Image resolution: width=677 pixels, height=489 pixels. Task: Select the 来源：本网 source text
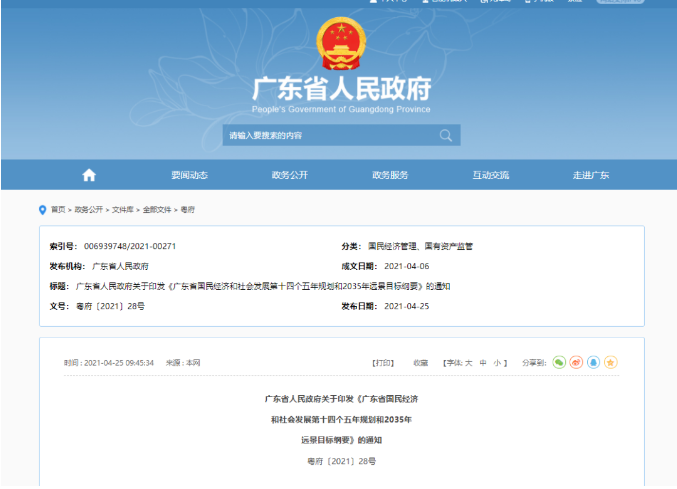coord(183,363)
